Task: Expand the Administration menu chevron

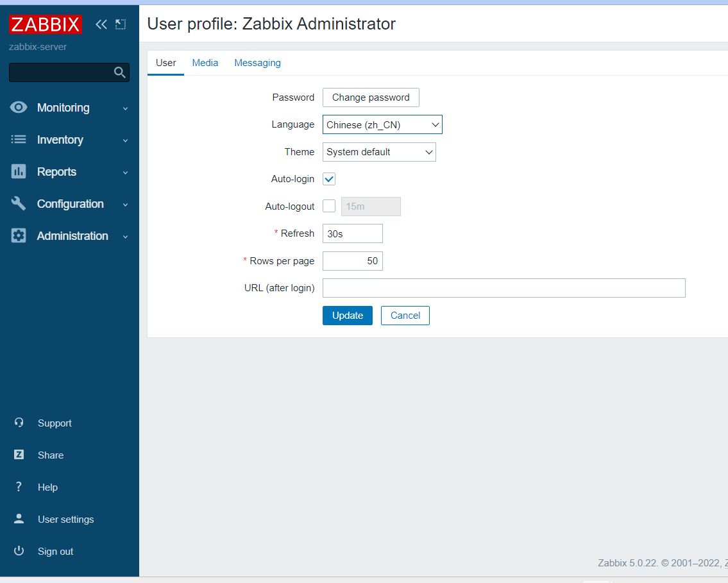Action: click(125, 237)
